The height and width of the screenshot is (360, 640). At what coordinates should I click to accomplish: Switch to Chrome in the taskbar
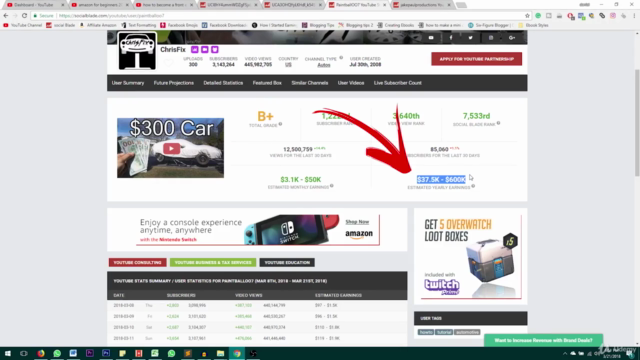point(237,353)
